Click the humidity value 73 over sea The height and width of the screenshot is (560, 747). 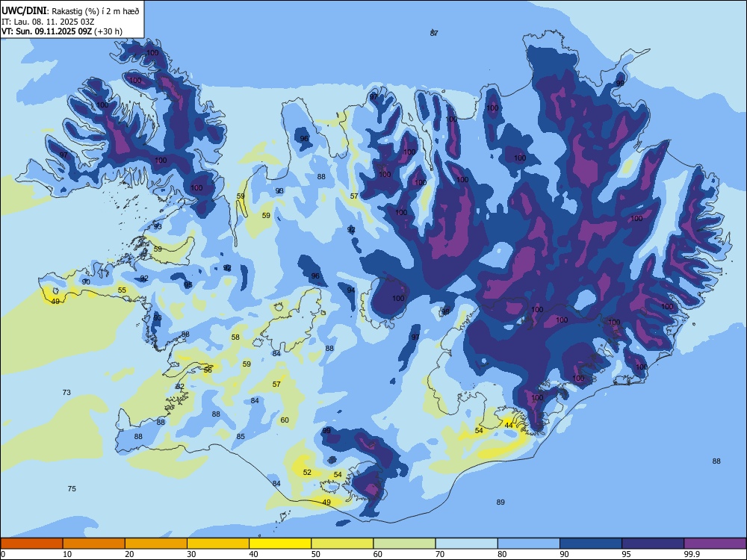66,393
